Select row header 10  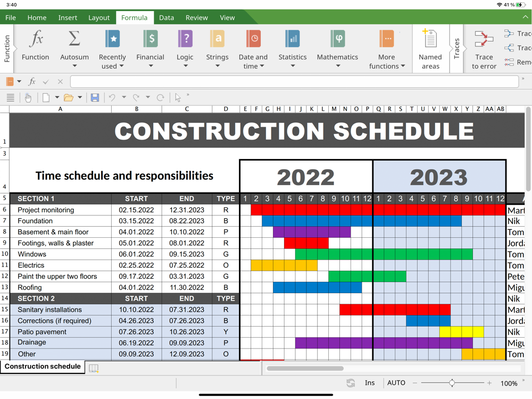(x=5, y=254)
